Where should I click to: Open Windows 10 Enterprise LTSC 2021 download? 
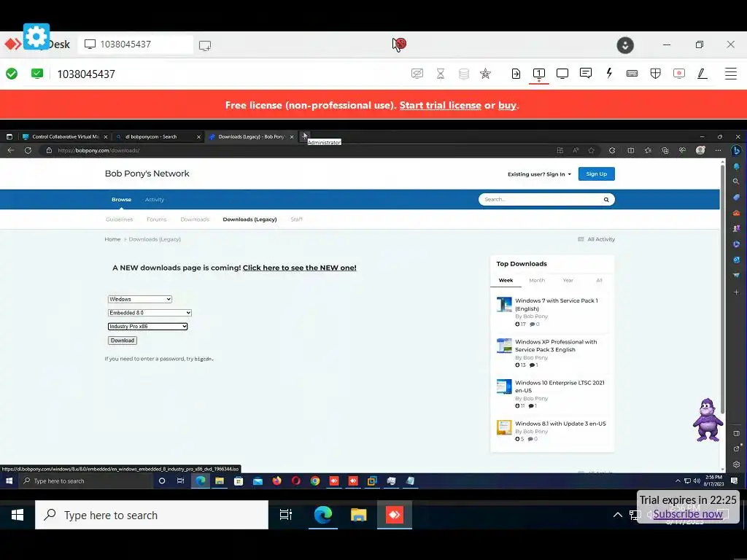pyautogui.click(x=560, y=386)
